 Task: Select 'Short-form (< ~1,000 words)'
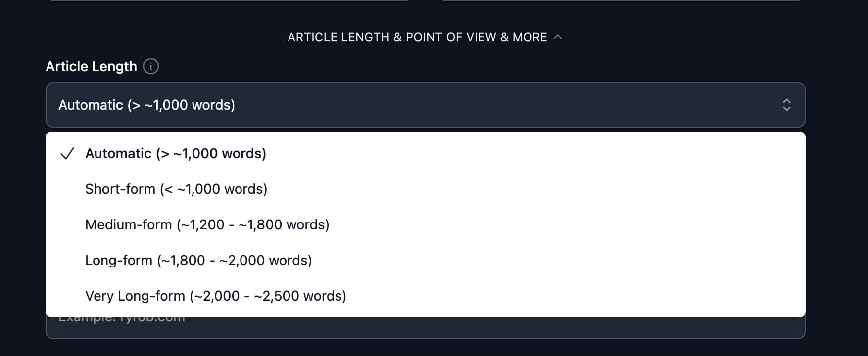176,189
